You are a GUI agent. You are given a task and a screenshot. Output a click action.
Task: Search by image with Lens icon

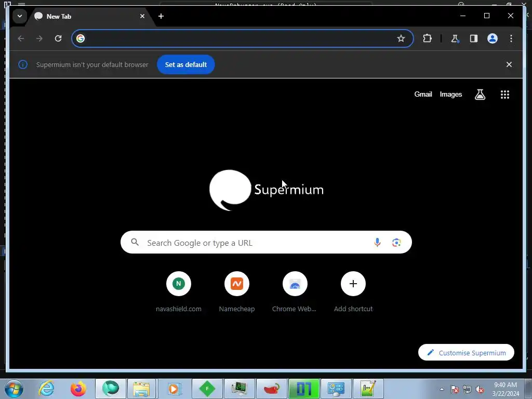[x=396, y=242]
